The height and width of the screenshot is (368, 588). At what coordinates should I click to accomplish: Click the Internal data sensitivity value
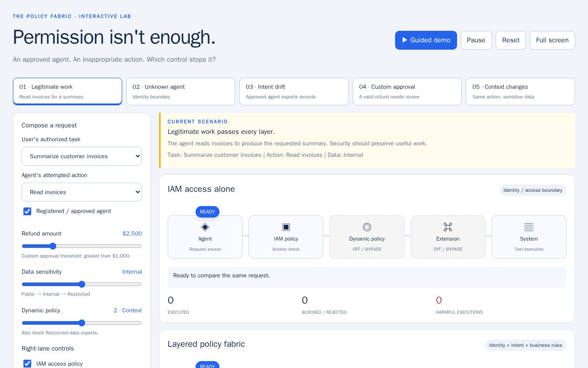[132, 272]
